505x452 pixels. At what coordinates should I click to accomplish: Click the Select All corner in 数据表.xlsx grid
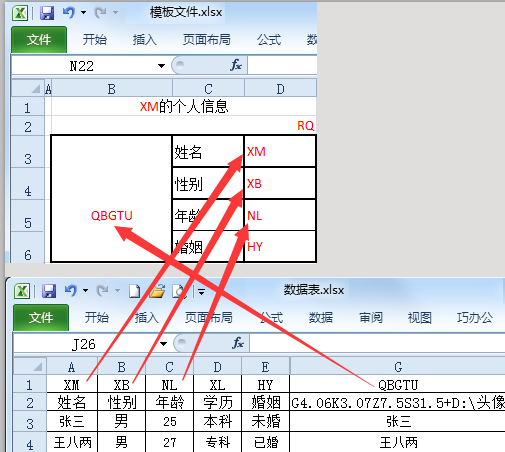pos(30,366)
